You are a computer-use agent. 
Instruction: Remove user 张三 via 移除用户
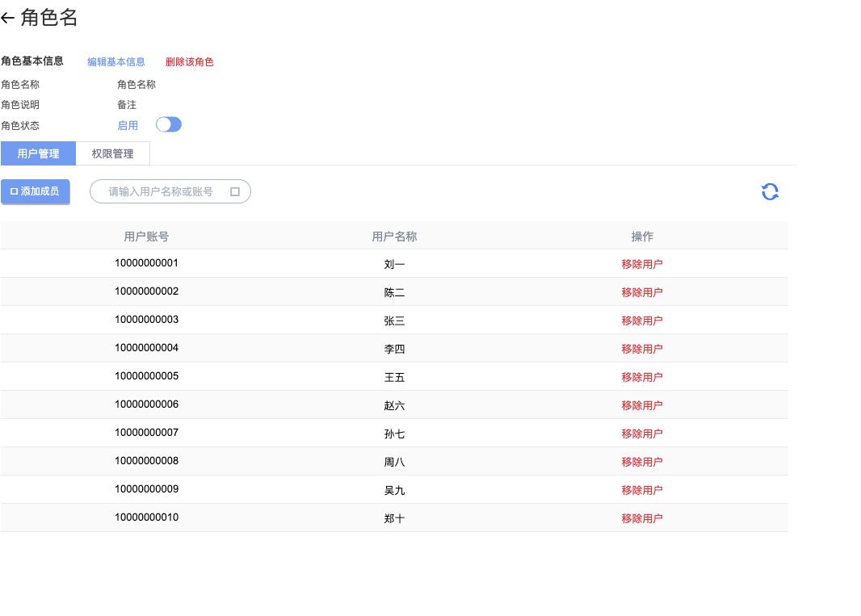point(642,321)
